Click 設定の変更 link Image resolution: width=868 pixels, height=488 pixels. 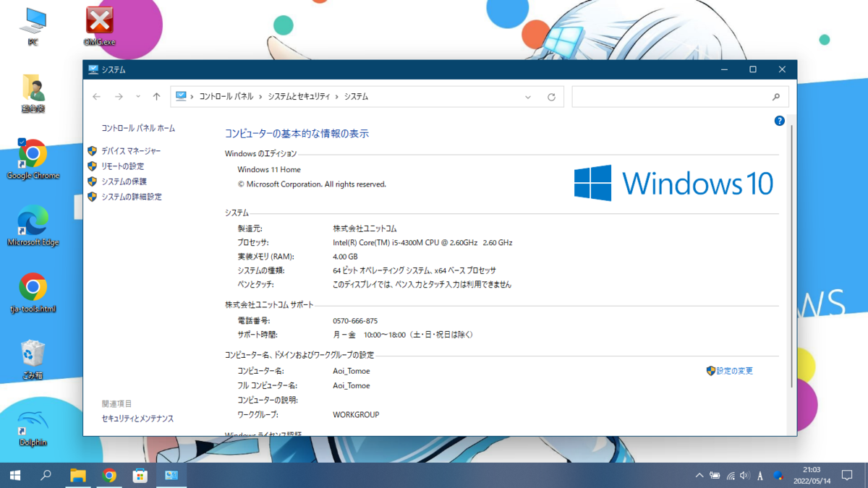(734, 371)
